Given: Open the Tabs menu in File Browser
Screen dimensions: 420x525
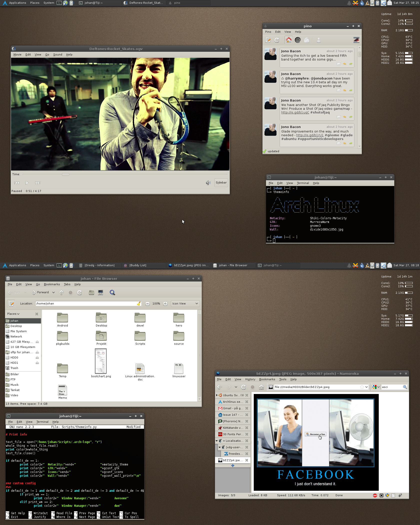Looking at the screenshot, I should pos(67,284).
